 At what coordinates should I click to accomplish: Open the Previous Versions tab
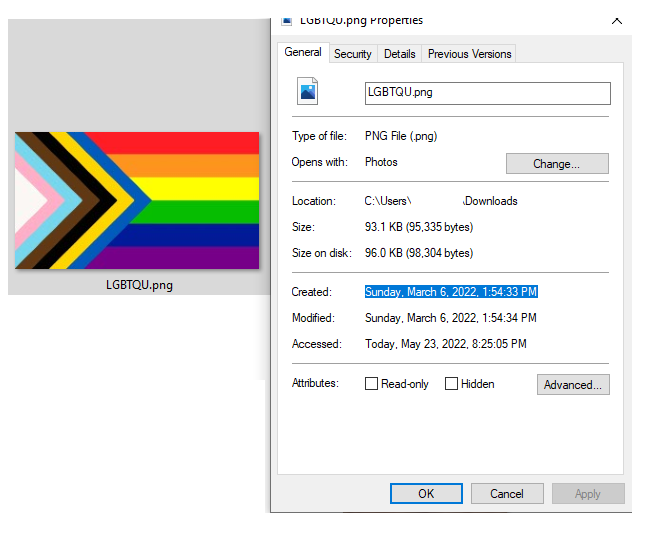click(469, 54)
